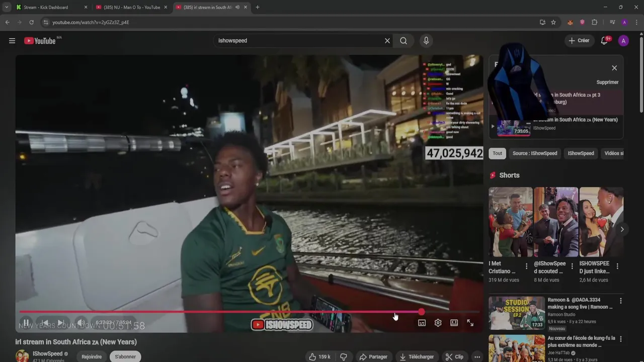644x362 pixels.
Task: Open the notifications bell
Action: (x=604, y=41)
